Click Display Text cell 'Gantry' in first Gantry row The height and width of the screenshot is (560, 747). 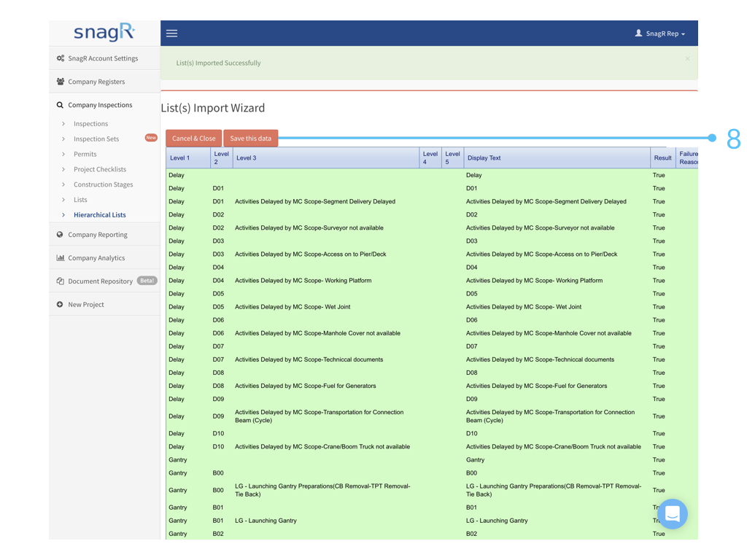pos(475,460)
